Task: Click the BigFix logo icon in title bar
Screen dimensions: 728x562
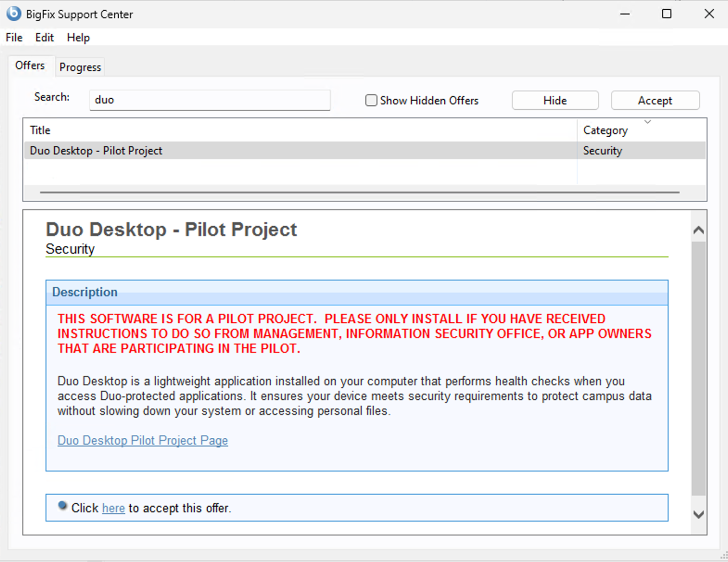Action: tap(14, 13)
